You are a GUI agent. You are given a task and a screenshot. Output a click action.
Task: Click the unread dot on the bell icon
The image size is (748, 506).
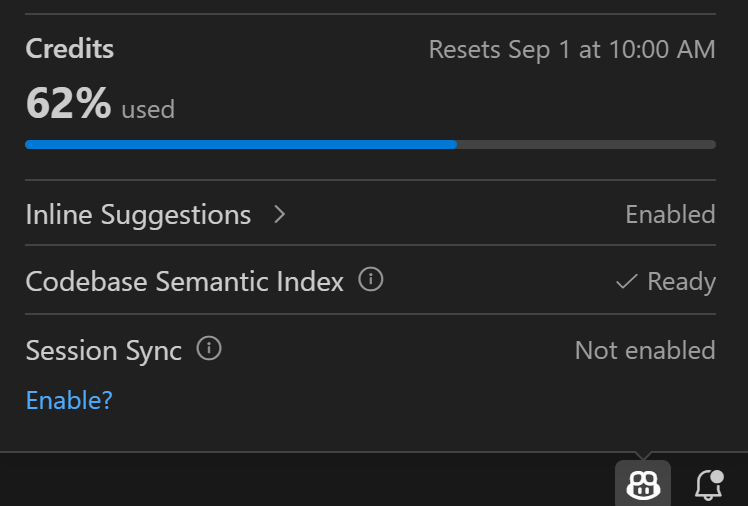coord(717,476)
